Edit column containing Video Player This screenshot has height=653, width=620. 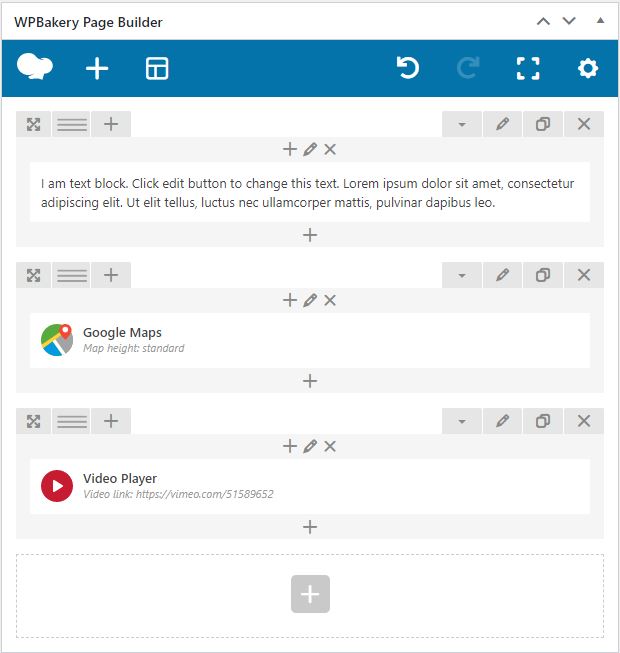310,446
